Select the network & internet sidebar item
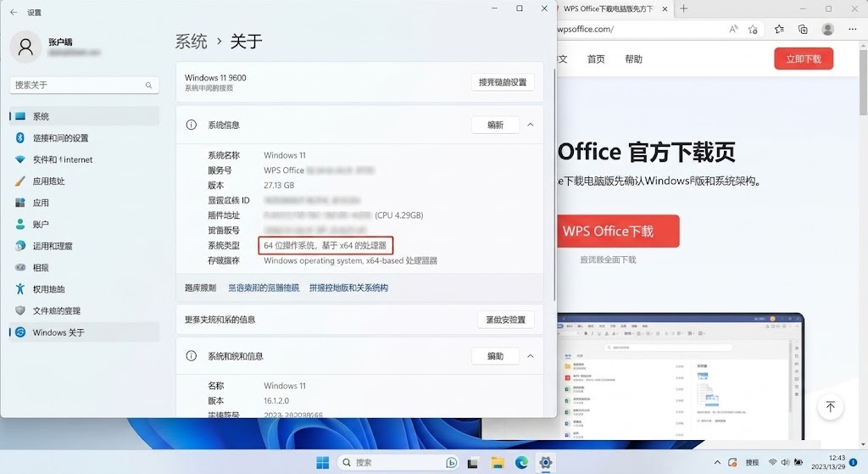The height and width of the screenshot is (474, 868). (84, 159)
